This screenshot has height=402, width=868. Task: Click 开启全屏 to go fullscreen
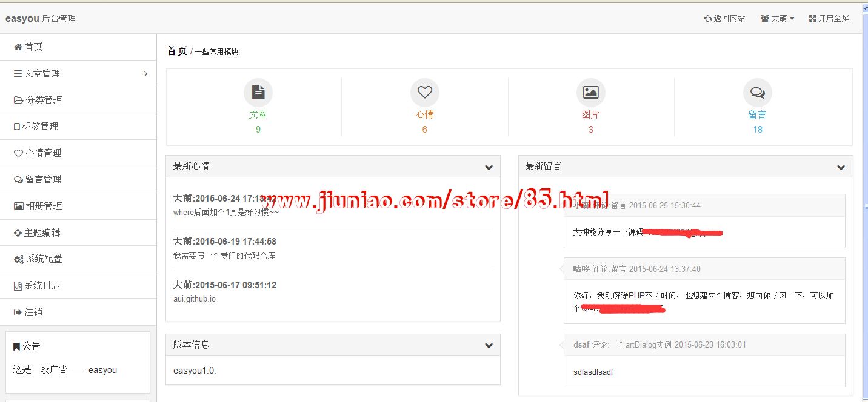click(829, 18)
